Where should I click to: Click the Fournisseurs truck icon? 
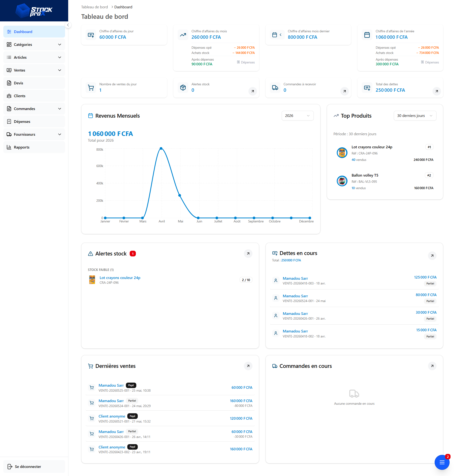click(9, 134)
